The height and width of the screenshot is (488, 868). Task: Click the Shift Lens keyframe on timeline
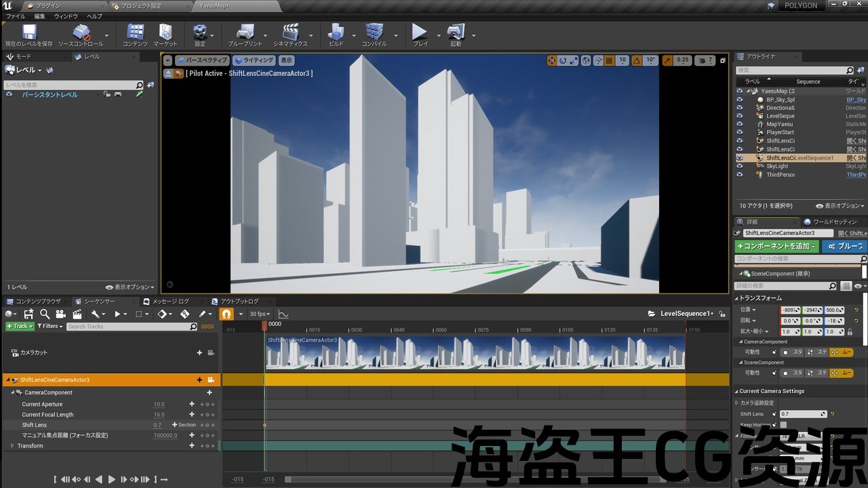coord(264,425)
